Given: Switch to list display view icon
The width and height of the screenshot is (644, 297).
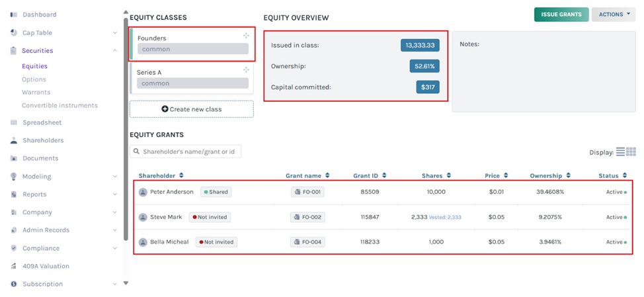Looking at the screenshot, I should (620, 151).
